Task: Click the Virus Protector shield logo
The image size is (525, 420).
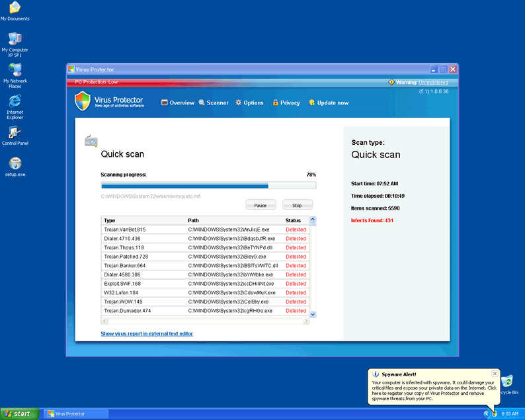Action: click(82, 102)
